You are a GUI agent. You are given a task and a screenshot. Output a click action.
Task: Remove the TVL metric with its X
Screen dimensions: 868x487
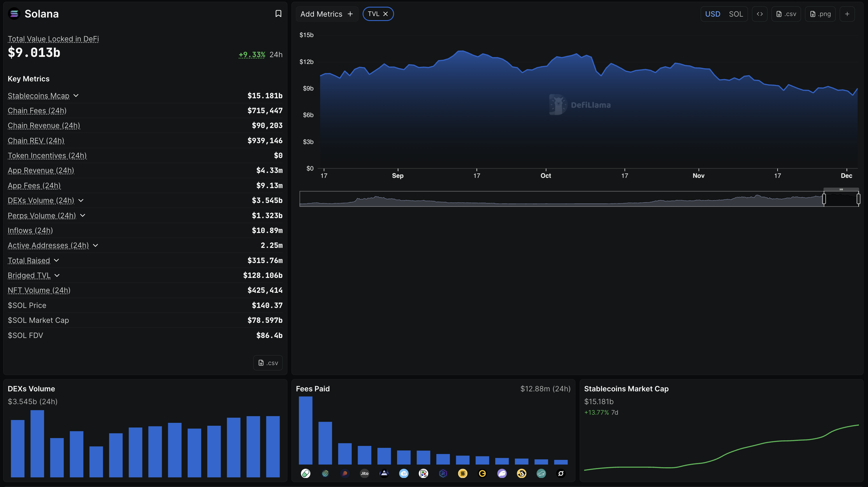pos(386,14)
